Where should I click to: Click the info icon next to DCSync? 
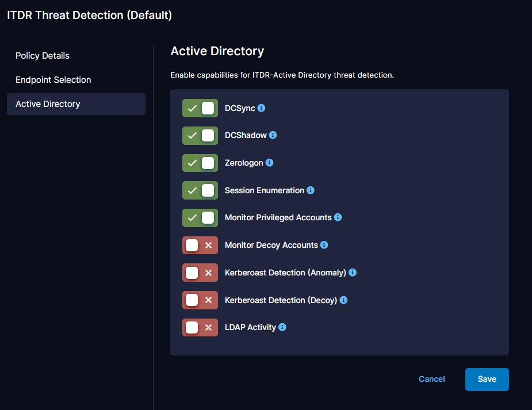[261, 108]
